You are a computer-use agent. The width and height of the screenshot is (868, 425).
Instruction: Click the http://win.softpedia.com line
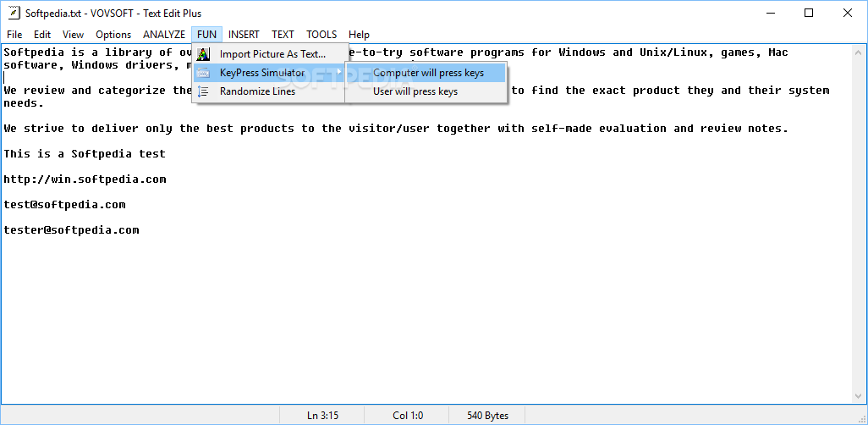click(85, 179)
